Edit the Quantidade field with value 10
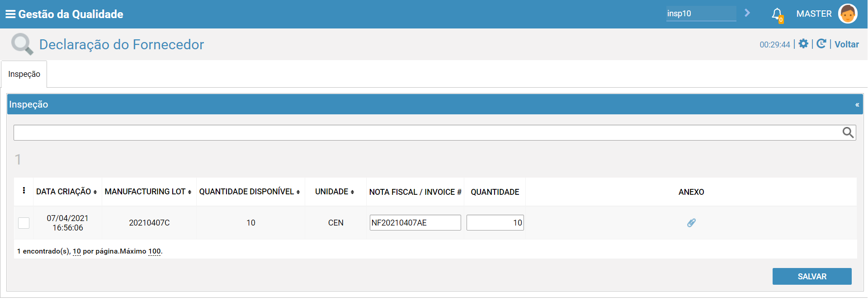The image size is (868, 301). [x=495, y=223]
